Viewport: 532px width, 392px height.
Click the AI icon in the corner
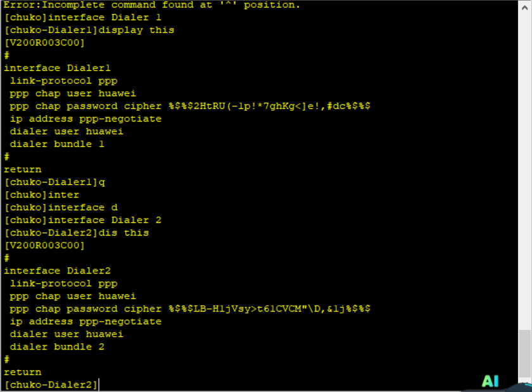[x=490, y=381]
